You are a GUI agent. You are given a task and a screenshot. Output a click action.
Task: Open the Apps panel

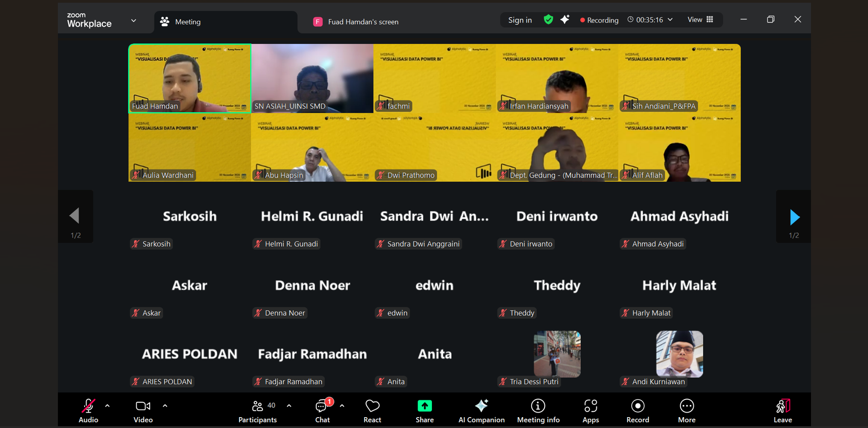(x=590, y=411)
